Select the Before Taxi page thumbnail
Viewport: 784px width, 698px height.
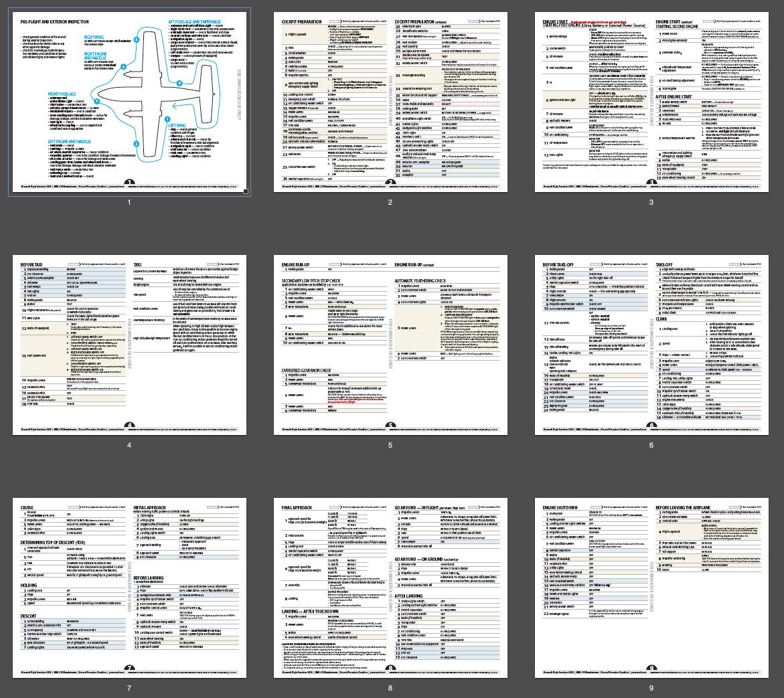pos(129,344)
